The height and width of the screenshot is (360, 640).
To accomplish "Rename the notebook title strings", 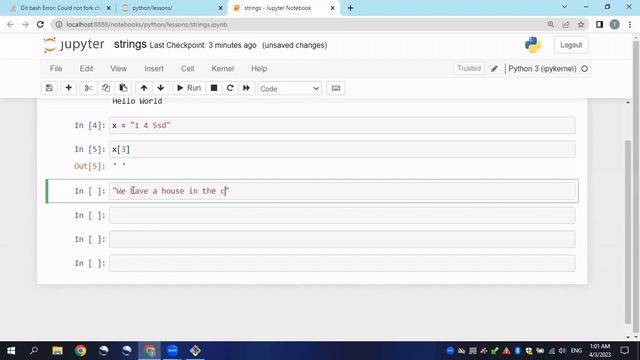I will coord(130,44).
